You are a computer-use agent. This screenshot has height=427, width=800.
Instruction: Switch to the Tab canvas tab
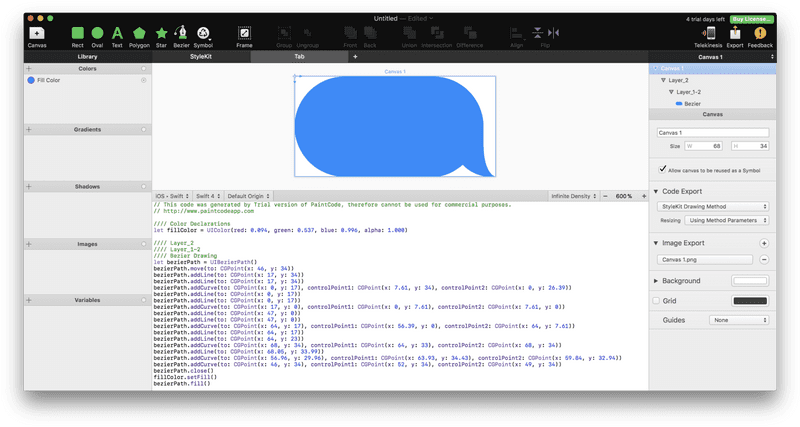click(x=298, y=56)
